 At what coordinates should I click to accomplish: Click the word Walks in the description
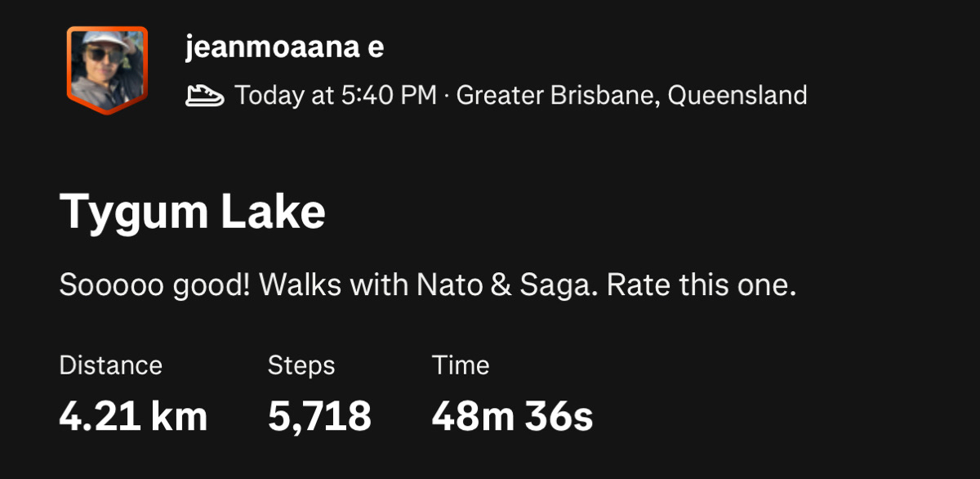pyautogui.click(x=302, y=286)
